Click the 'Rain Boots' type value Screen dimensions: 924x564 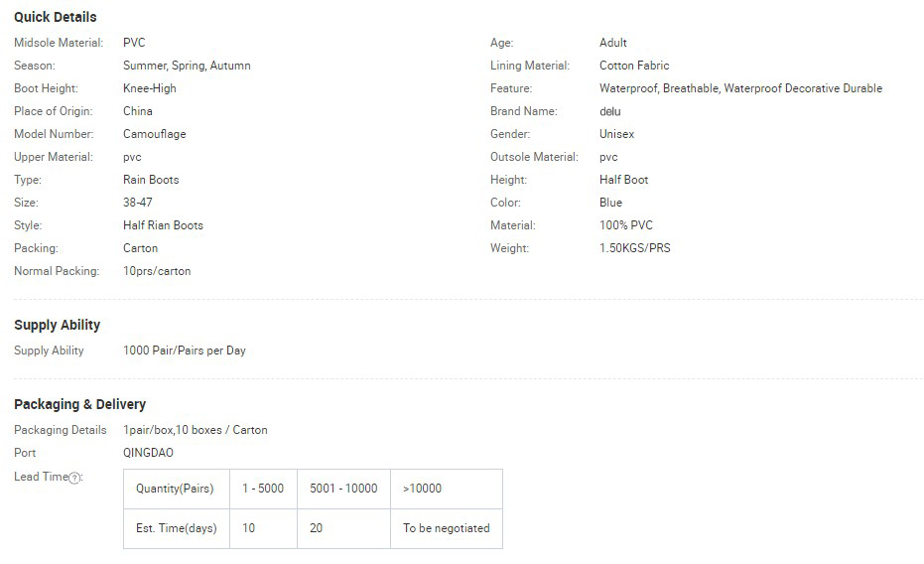point(151,180)
